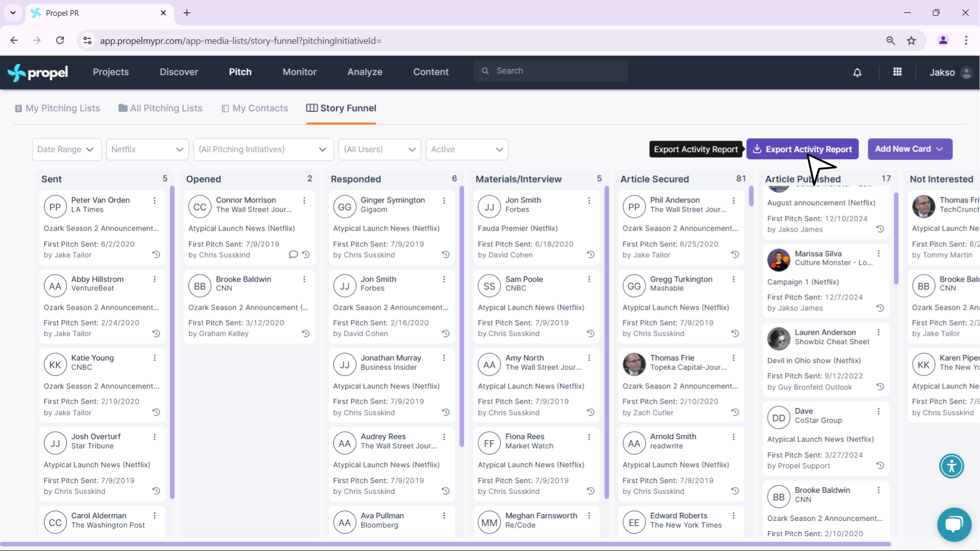This screenshot has height=551, width=980.
Task: Open the Netflix client dropdown
Action: [x=148, y=149]
